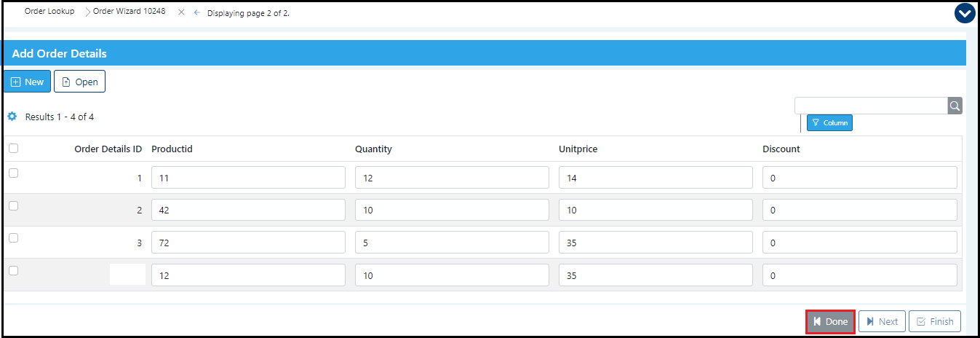Go to the Order Lookup breadcrumb
Screen dimensions: 980x338
[x=49, y=12]
